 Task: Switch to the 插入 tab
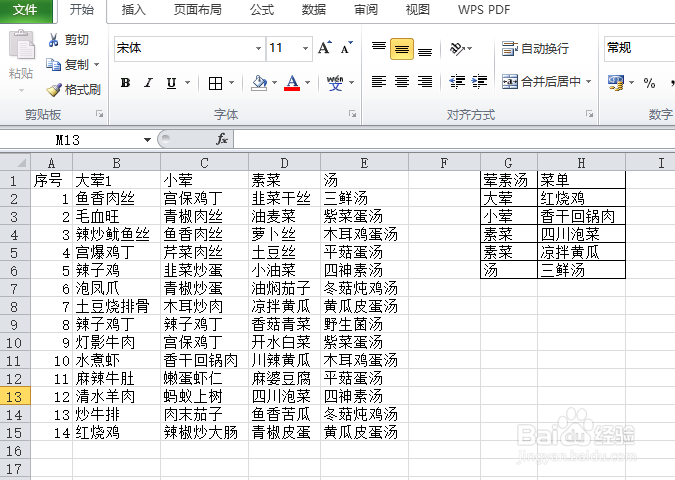(x=133, y=9)
